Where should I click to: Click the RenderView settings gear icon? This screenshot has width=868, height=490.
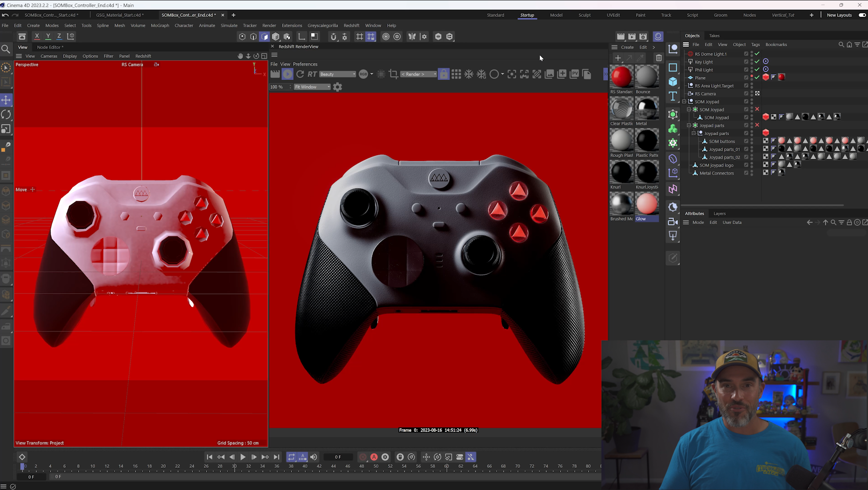tap(338, 87)
